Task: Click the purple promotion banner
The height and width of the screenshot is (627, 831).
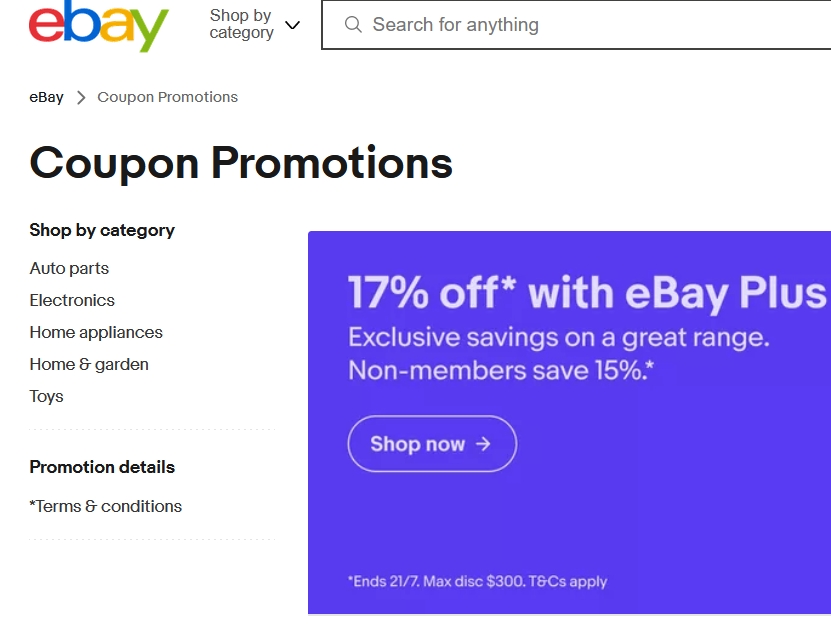Action: (569, 422)
